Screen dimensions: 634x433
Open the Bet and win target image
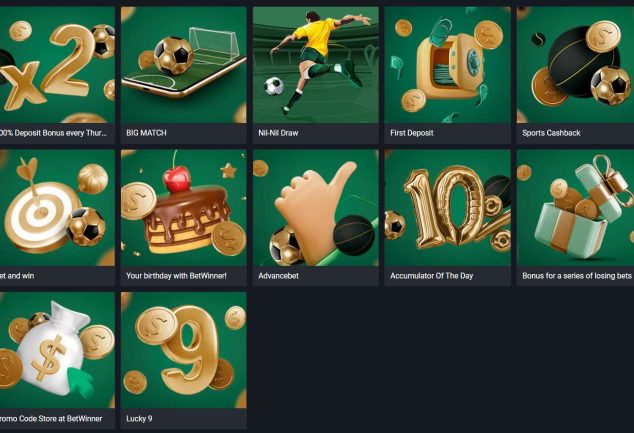(57, 208)
